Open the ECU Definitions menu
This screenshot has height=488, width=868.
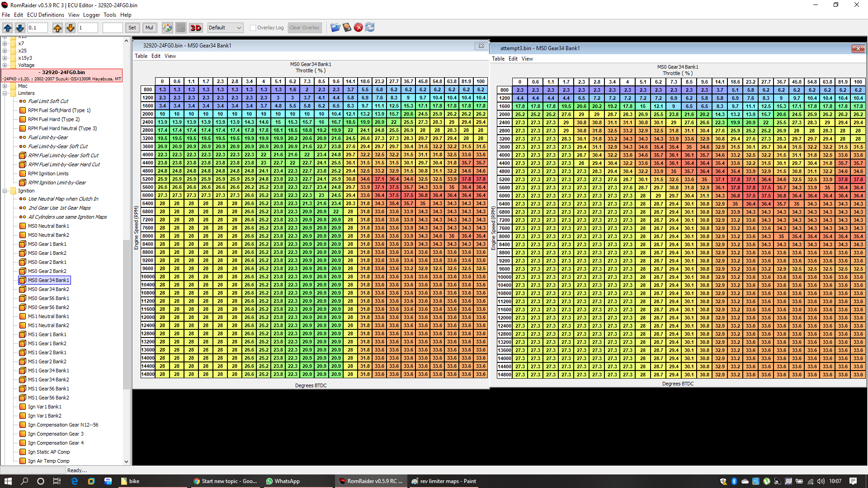[45, 15]
